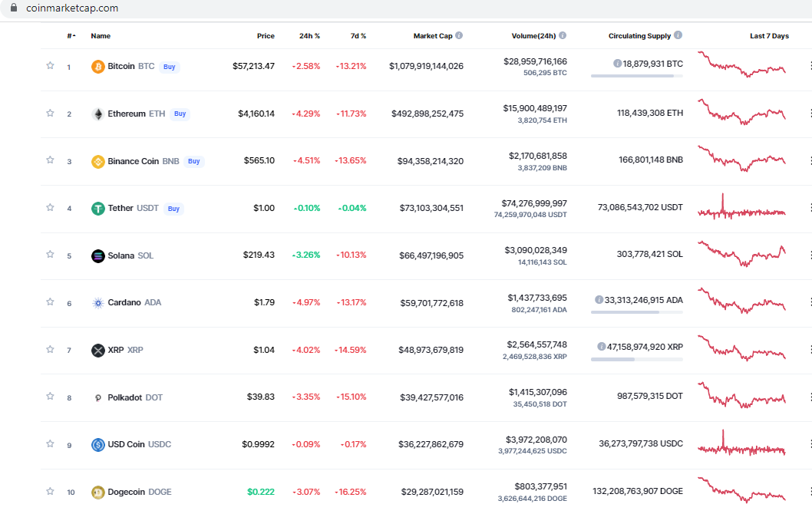Add Ethereum to watchlist with star
This screenshot has width=812, height=514.
[50, 113]
